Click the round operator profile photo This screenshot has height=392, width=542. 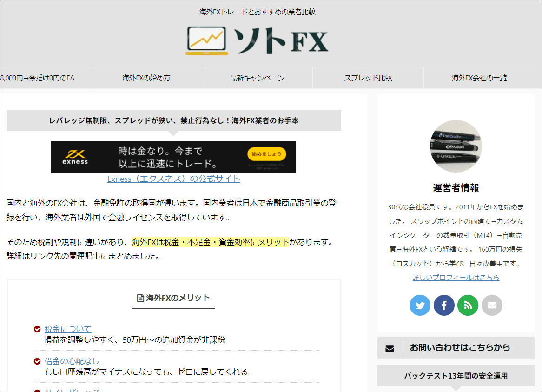coord(456,146)
